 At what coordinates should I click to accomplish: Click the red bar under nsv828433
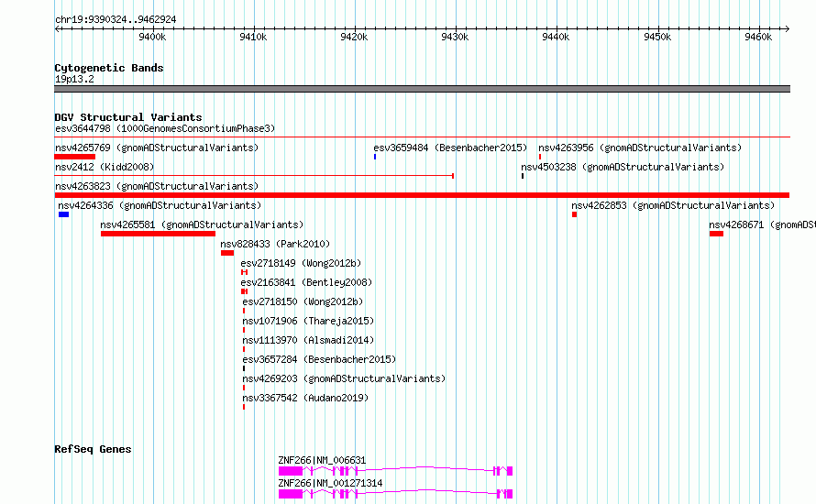coord(227,253)
